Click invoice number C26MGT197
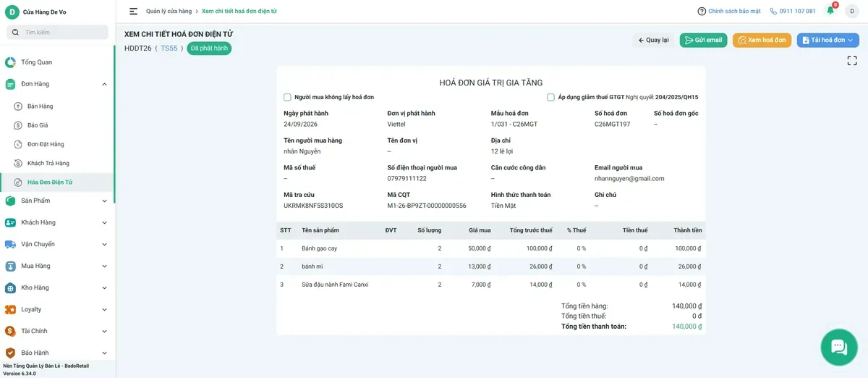This screenshot has height=378, width=868. pyautogui.click(x=612, y=124)
